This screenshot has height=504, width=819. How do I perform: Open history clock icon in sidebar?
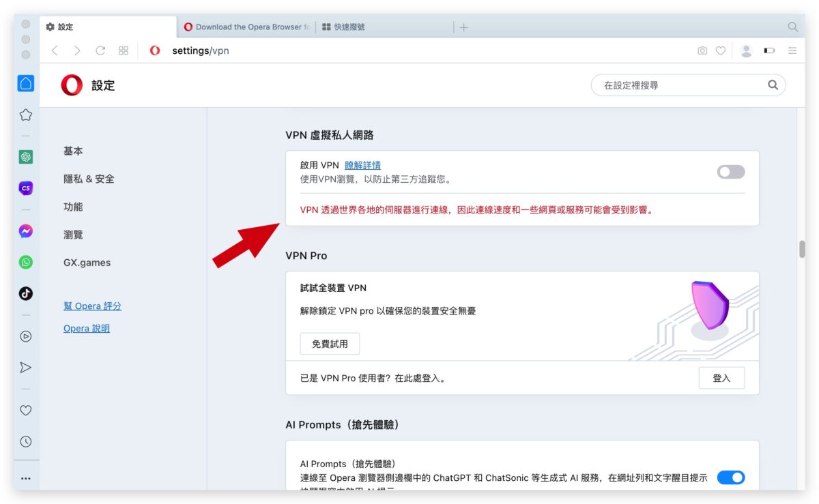[x=25, y=441]
